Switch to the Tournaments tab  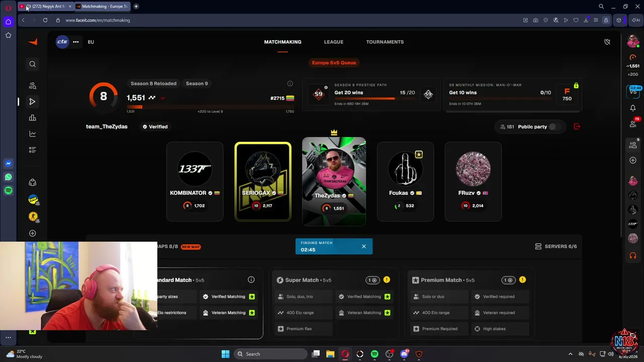[385, 42]
